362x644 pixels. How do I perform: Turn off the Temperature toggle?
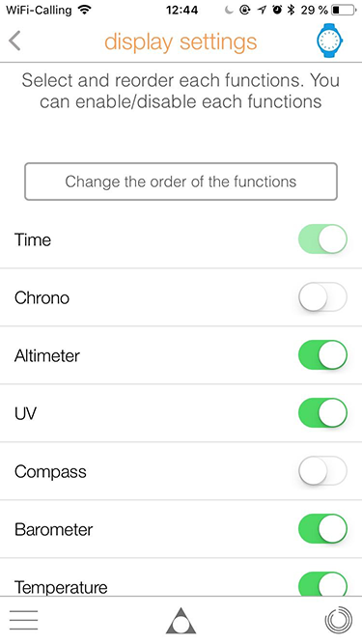coord(322,583)
